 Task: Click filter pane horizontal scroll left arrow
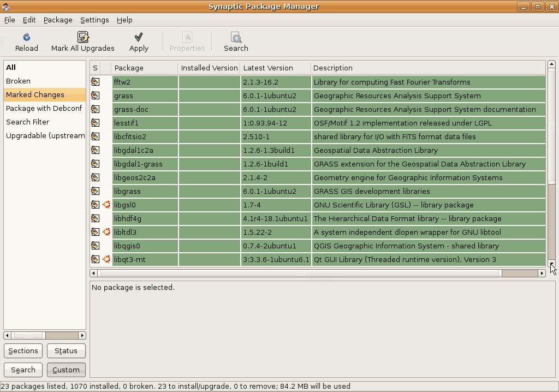(7, 335)
